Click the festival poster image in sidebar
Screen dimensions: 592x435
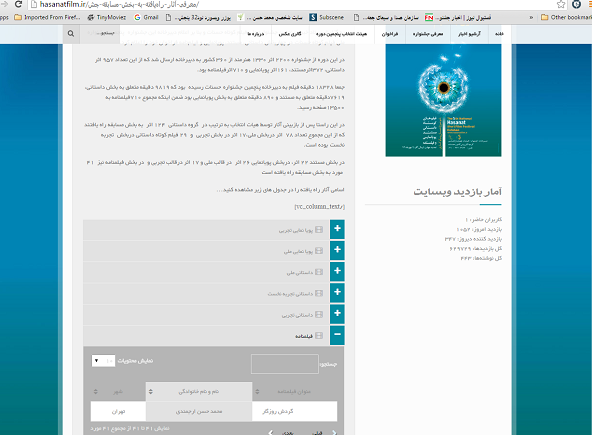tap(443, 100)
